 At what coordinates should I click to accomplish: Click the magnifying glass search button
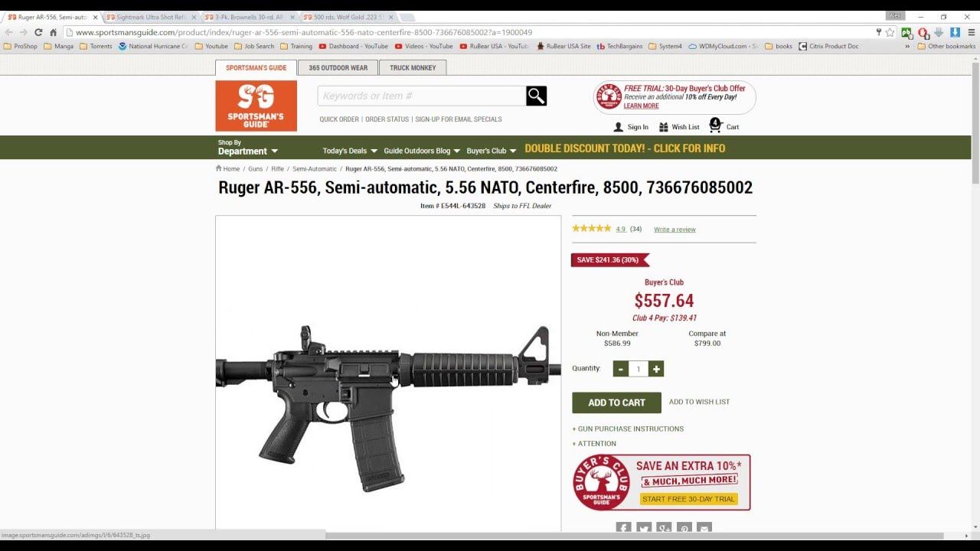[x=536, y=96]
